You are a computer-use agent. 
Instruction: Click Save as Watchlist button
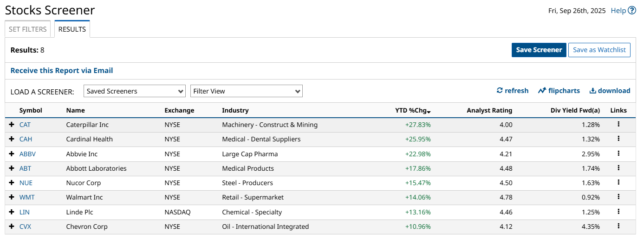(x=599, y=50)
